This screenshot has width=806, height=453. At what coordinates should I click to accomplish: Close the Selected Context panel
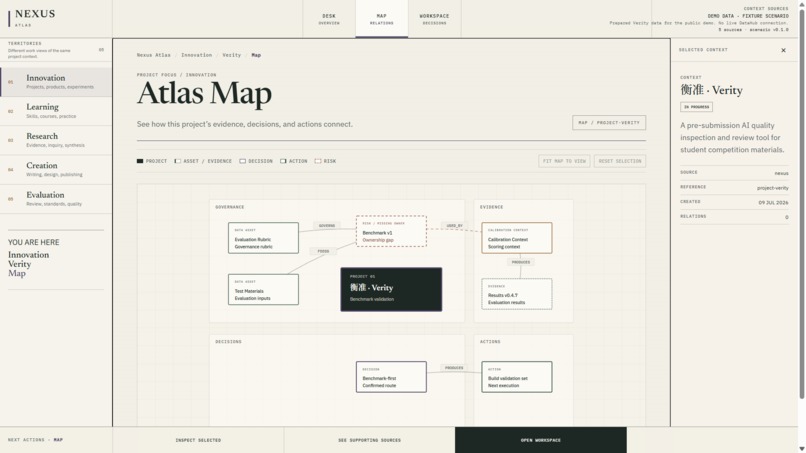[783, 50]
